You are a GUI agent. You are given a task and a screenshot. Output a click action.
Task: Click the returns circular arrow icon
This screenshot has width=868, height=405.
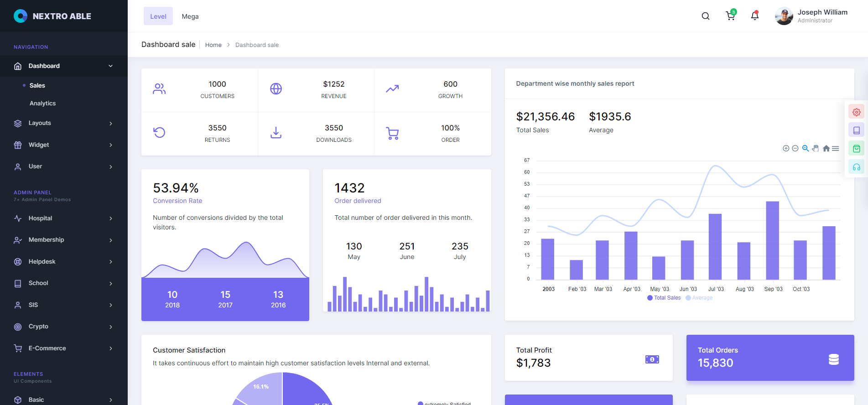(159, 132)
